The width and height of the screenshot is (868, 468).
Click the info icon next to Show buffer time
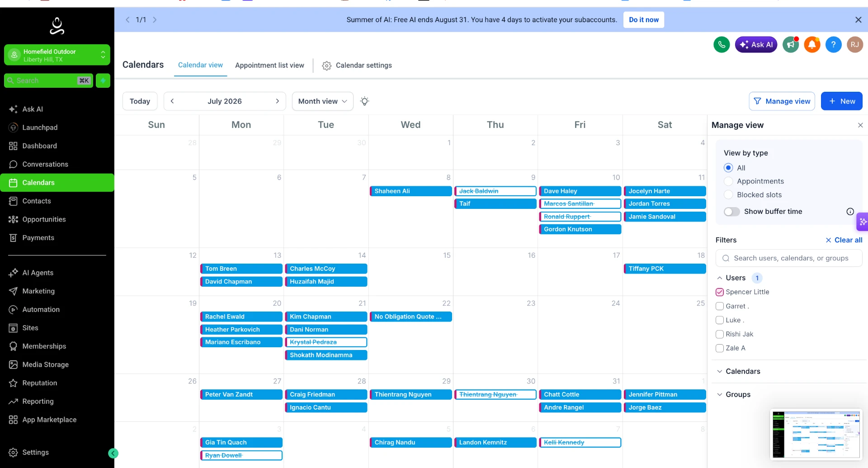tap(850, 212)
